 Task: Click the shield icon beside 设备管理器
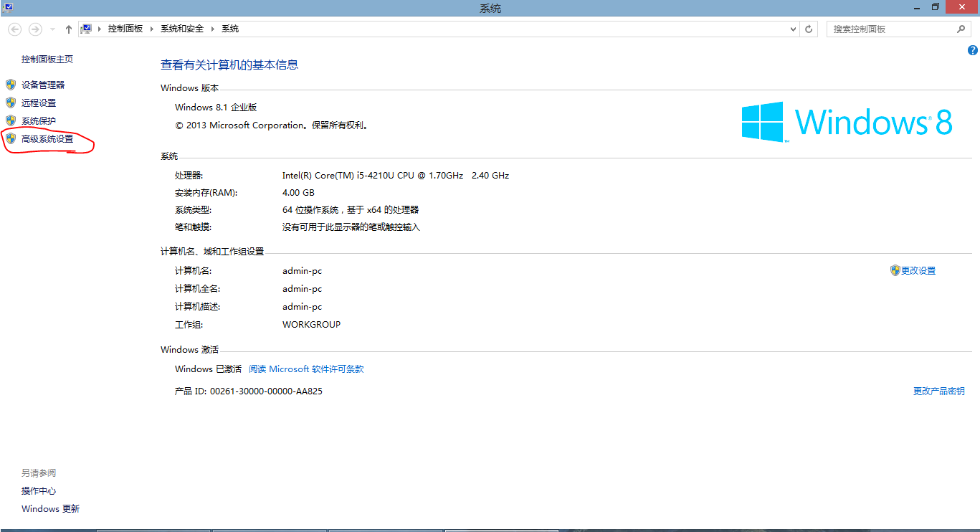(x=11, y=85)
